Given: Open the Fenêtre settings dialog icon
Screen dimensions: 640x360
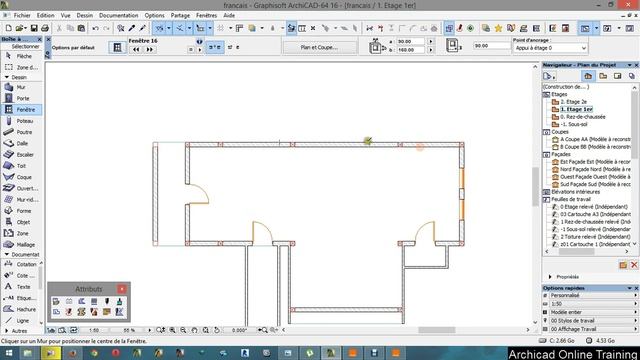Looking at the screenshot, I should click(x=117, y=47).
